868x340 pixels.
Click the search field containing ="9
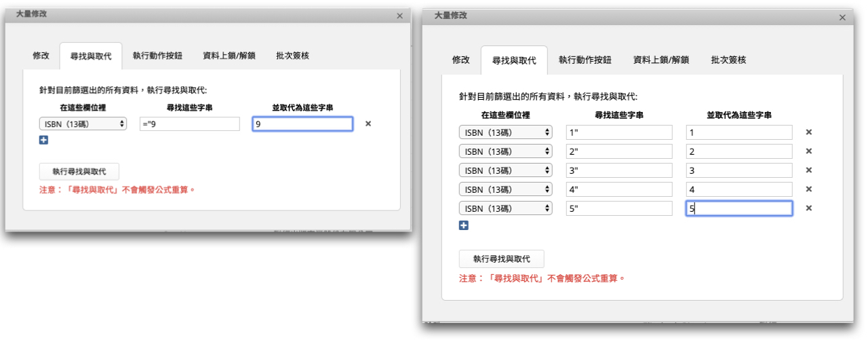click(189, 124)
